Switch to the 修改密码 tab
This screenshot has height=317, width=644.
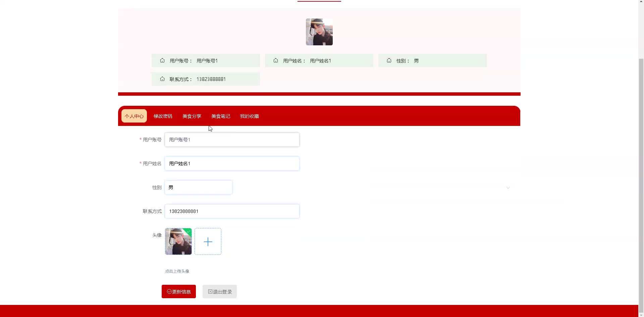point(163,116)
